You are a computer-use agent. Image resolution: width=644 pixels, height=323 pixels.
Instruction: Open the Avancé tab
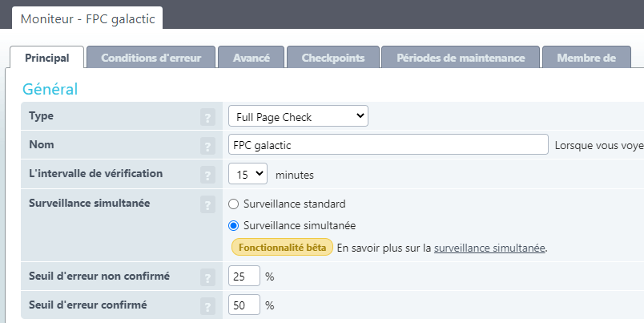pos(252,58)
